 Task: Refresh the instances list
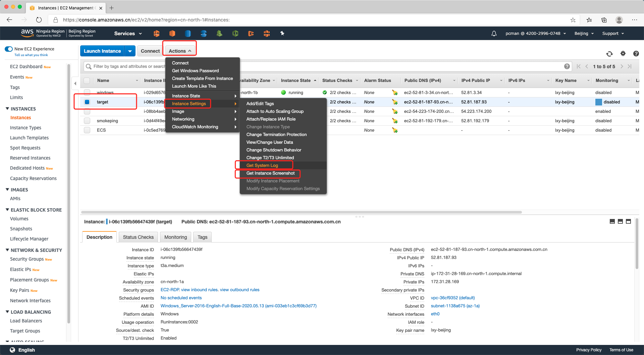[609, 54]
